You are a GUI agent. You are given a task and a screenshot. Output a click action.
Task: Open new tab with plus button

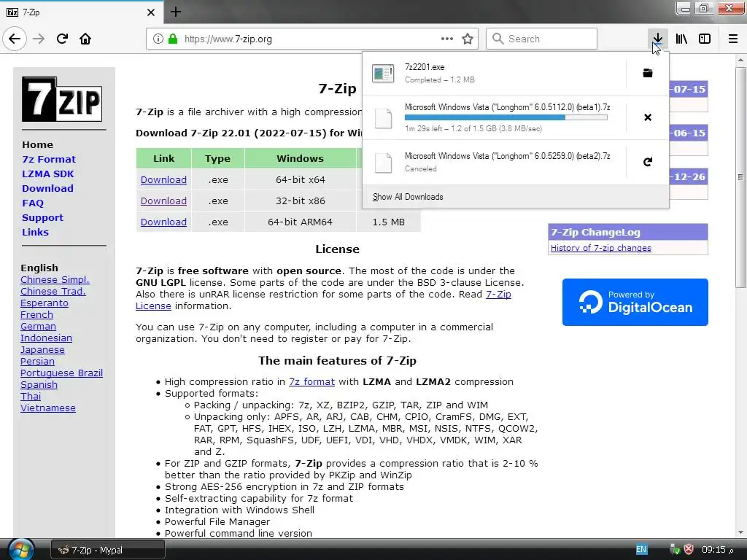pos(176,12)
